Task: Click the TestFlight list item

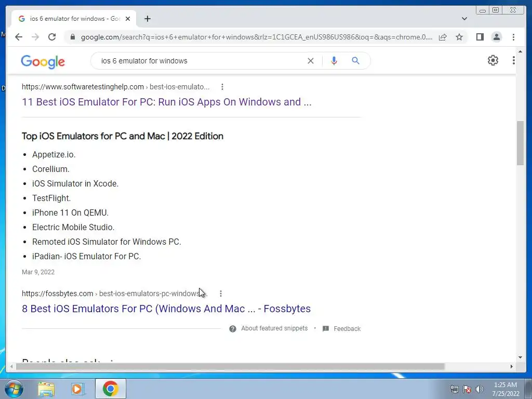Action: point(51,198)
